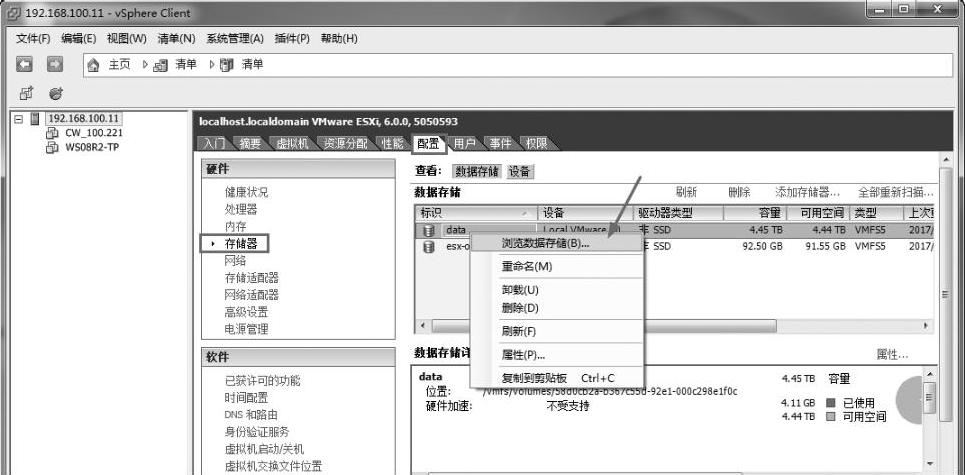Select 网络 in hardware list
Screen dimensions: 965x475
click(x=235, y=260)
